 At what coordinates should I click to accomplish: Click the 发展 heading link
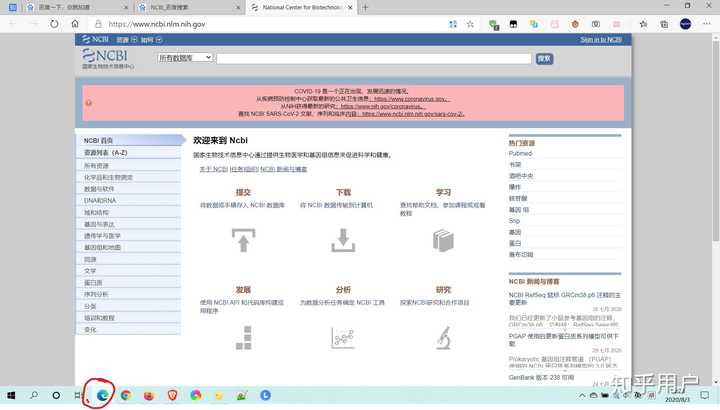tap(243, 290)
